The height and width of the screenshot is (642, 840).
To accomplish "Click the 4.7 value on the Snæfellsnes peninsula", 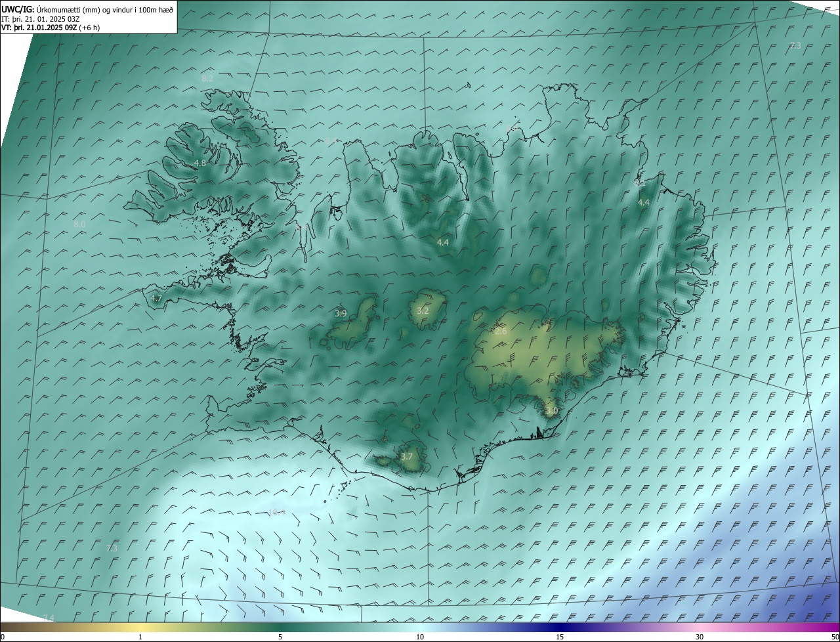I will 156,299.
